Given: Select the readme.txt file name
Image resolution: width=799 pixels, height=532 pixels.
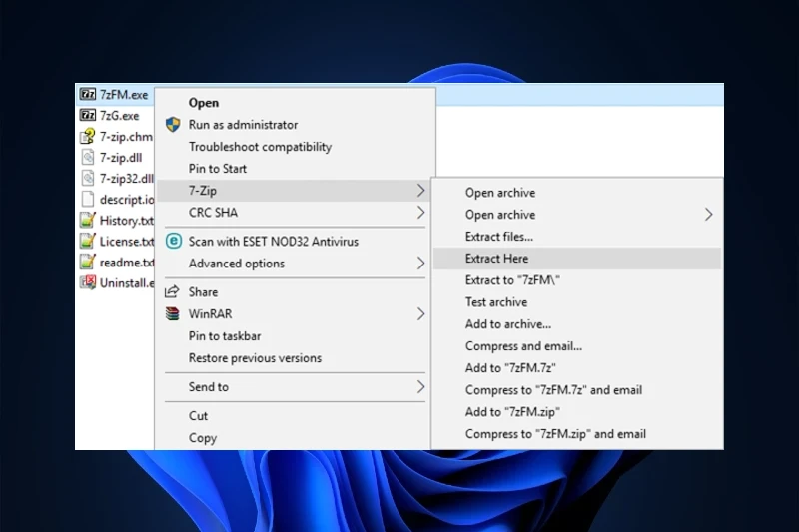Looking at the screenshot, I should 127,262.
